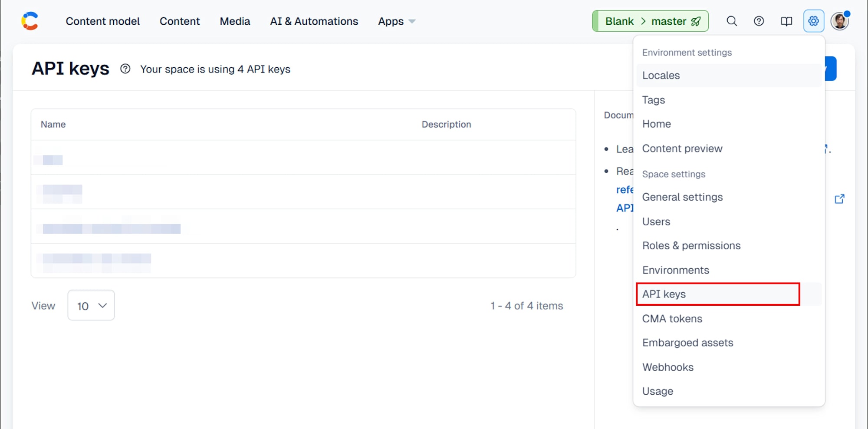Toggle the settings gear icon
This screenshot has width=868, height=429.
[813, 21]
